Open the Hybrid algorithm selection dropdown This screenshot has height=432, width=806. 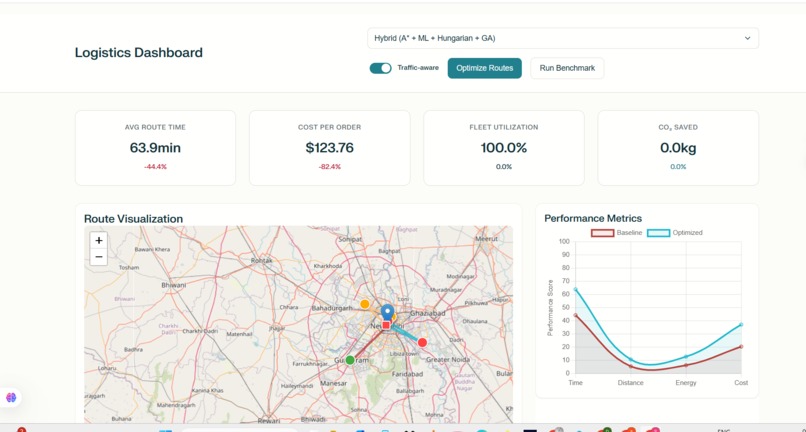pos(563,38)
